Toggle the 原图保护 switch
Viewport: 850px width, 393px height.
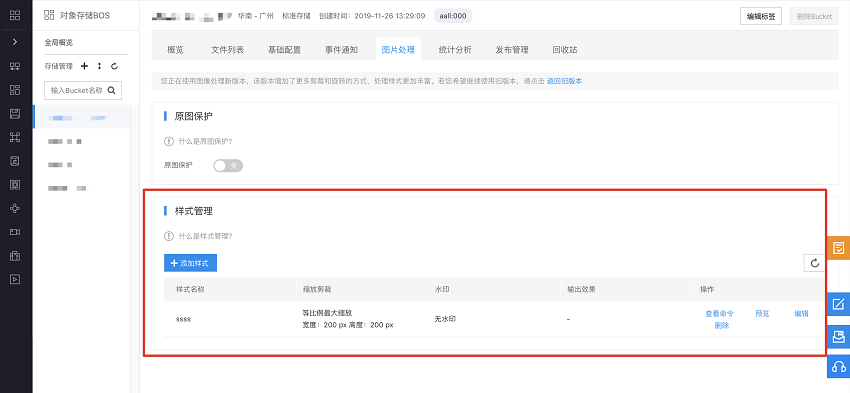click(228, 165)
